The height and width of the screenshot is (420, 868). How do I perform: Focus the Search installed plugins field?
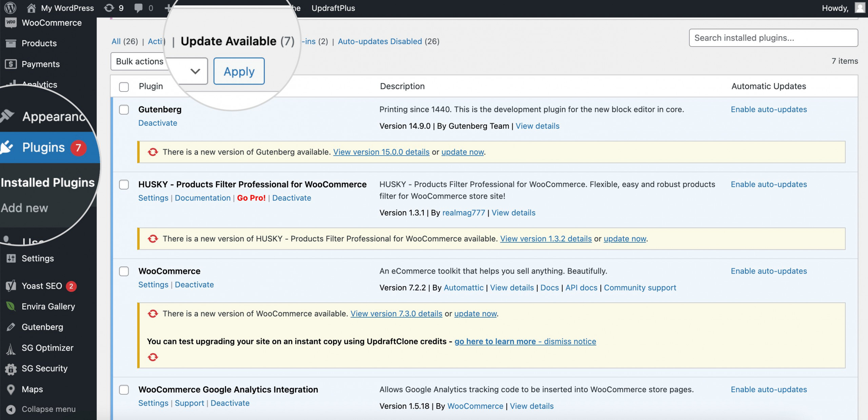click(773, 38)
